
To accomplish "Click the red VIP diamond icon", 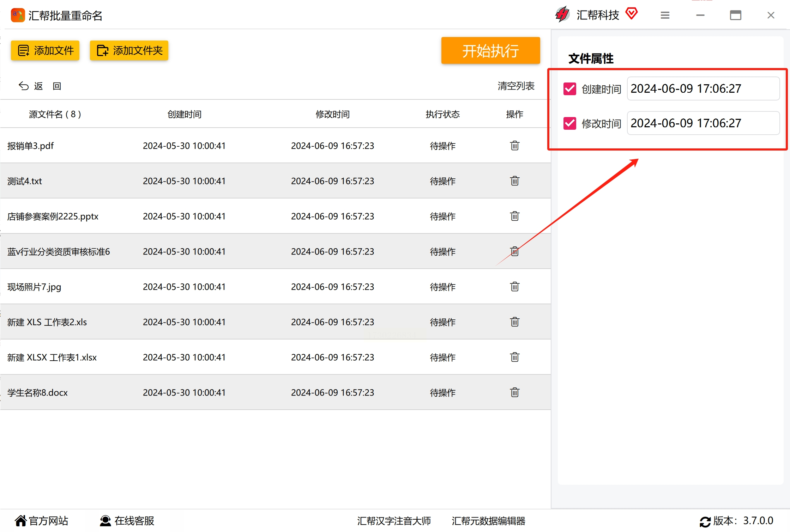I will 631,14.
